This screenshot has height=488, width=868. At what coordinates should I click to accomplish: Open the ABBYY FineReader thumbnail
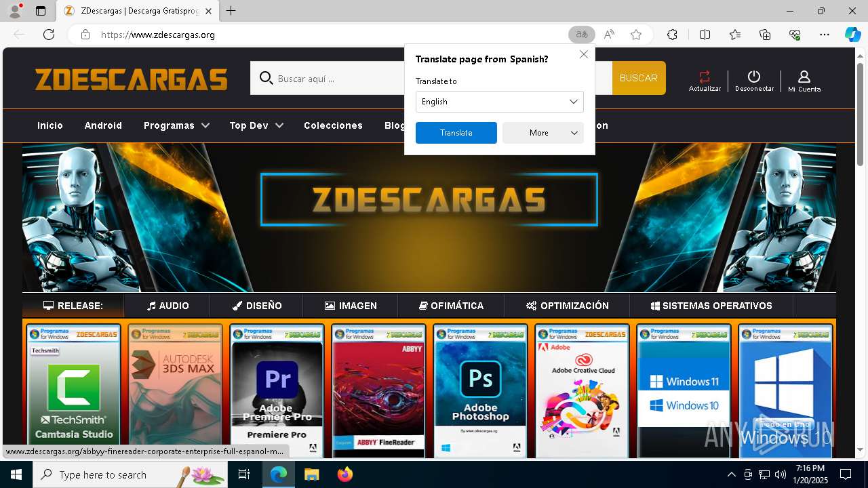(x=378, y=392)
